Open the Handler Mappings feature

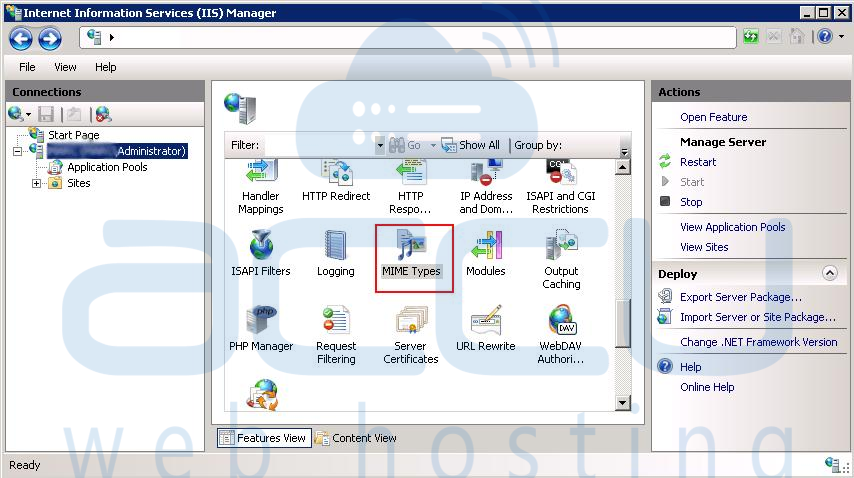(260, 187)
